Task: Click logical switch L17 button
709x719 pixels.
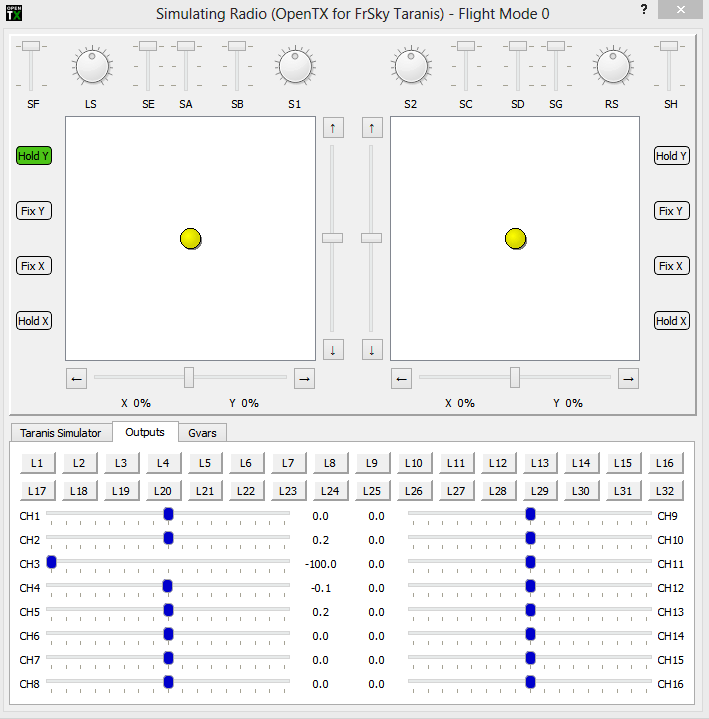Action: pos(37,491)
